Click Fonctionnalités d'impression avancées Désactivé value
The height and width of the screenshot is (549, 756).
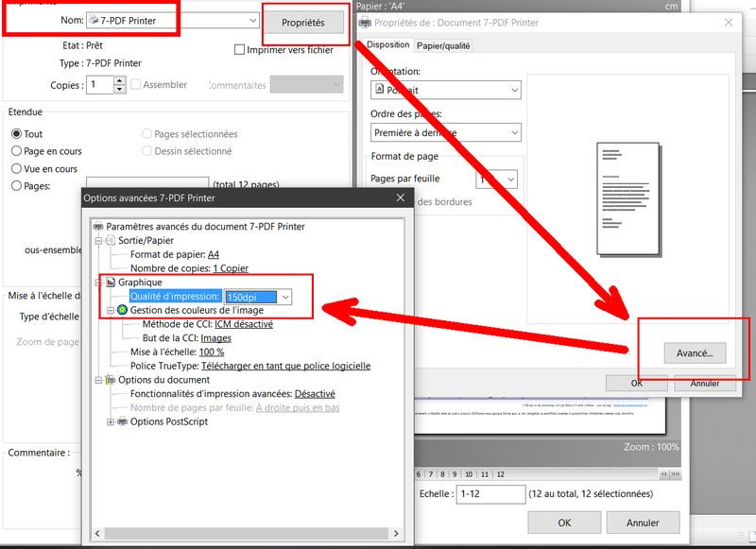click(315, 394)
